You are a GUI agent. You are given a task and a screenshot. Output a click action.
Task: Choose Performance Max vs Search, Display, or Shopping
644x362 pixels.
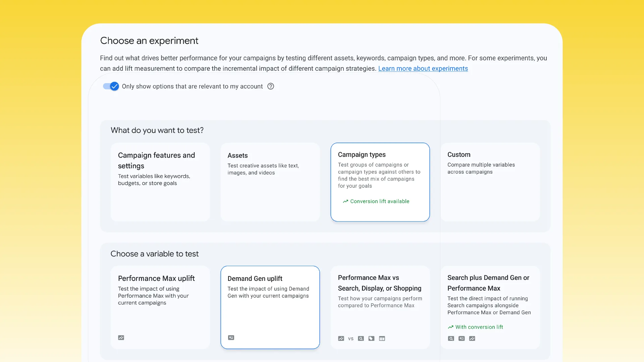380,307
